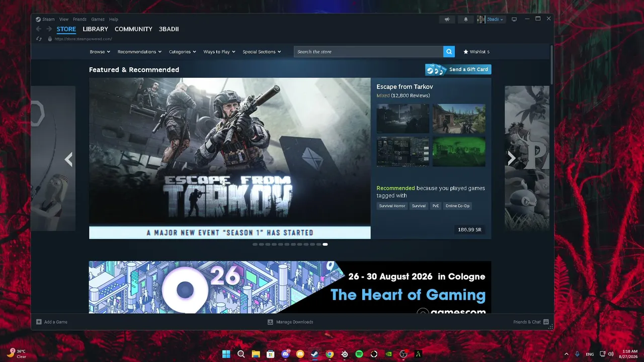Open the 3BADII profile tab
644x362 pixels.
click(x=169, y=29)
